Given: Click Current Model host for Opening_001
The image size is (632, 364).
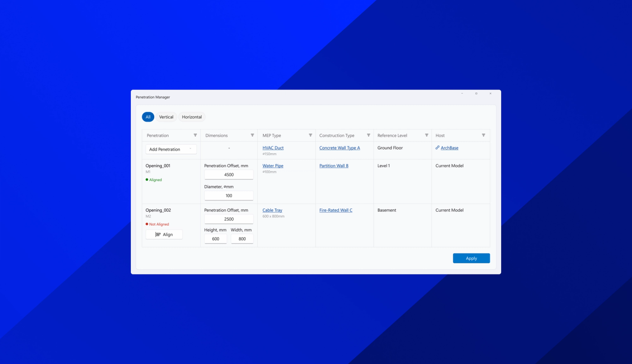Looking at the screenshot, I should (450, 166).
